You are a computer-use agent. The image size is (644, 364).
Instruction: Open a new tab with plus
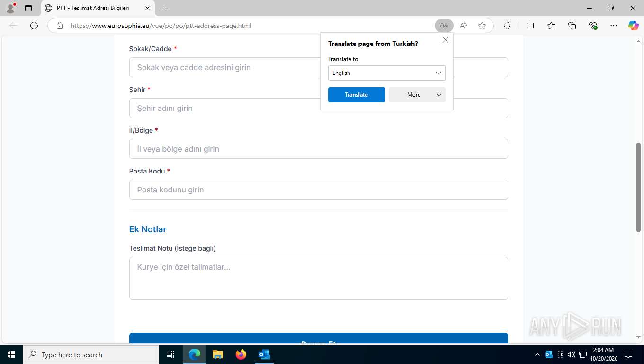[165, 8]
